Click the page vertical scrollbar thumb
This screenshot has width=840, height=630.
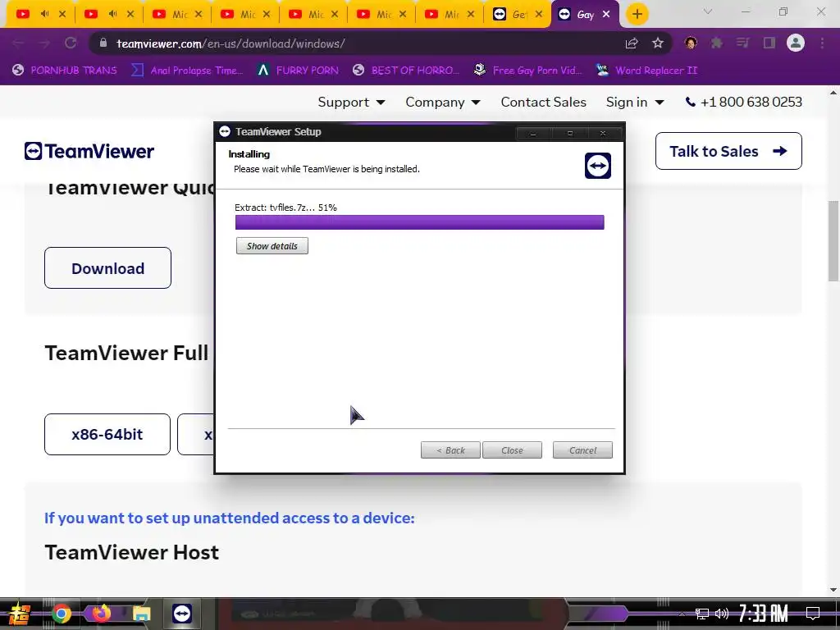pyautogui.click(x=833, y=241)
